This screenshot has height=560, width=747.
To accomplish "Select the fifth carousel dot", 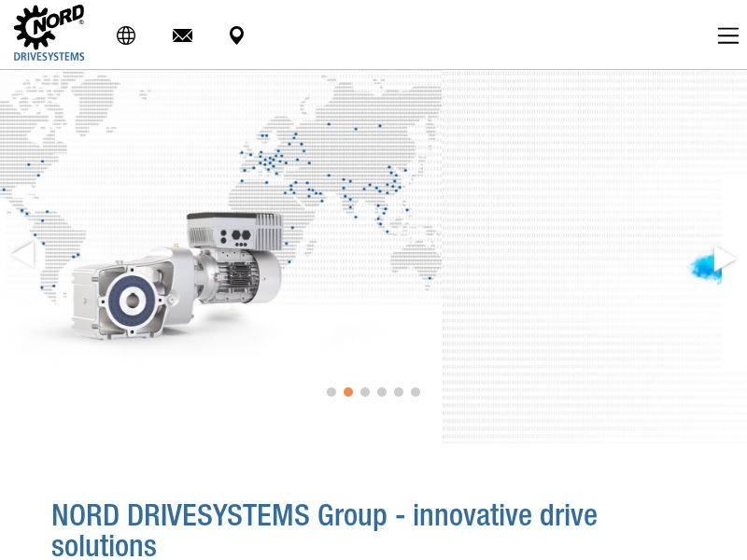I will click(x=399, y=392).
